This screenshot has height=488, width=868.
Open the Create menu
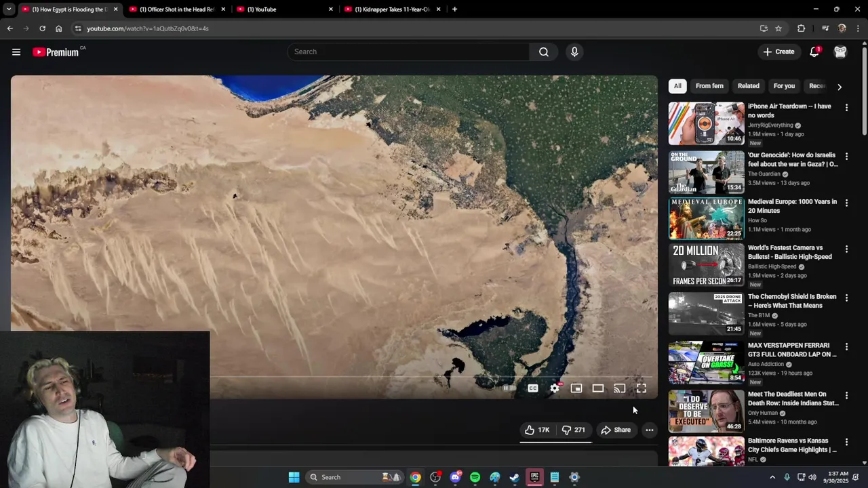point(778,52)
